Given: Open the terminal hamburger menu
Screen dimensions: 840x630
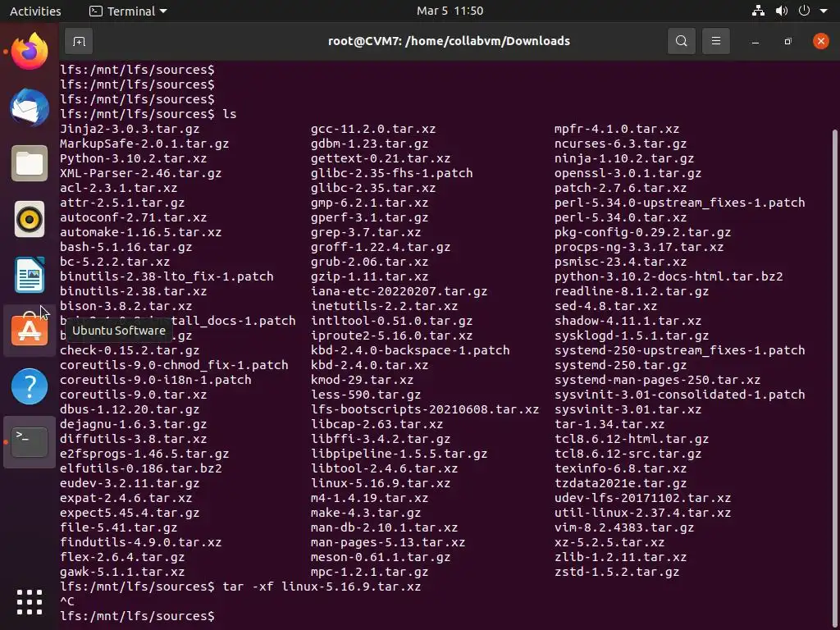Looking at the screenshot, I should pyautogui.click(x=715, y=41).
